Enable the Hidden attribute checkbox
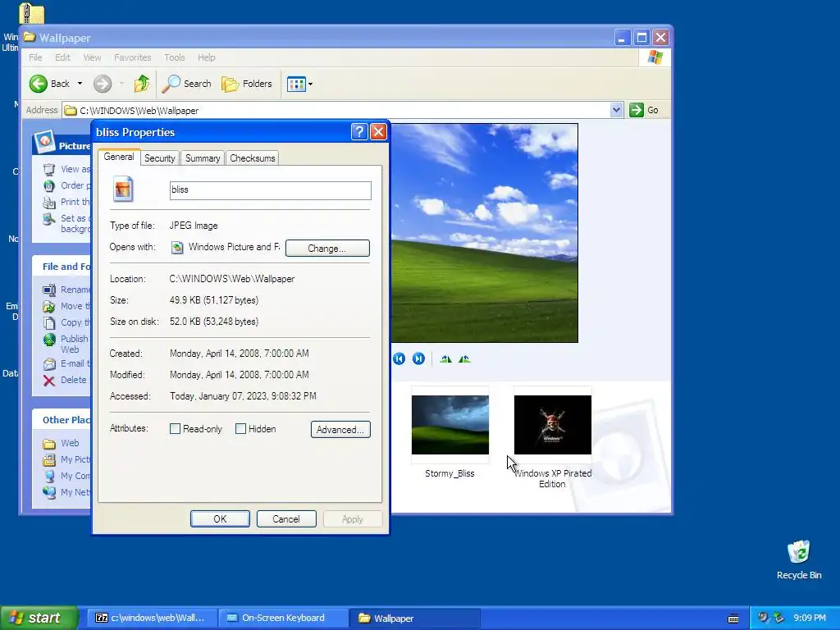The width and height of the screenshot is (840, 630). point(240,428)
